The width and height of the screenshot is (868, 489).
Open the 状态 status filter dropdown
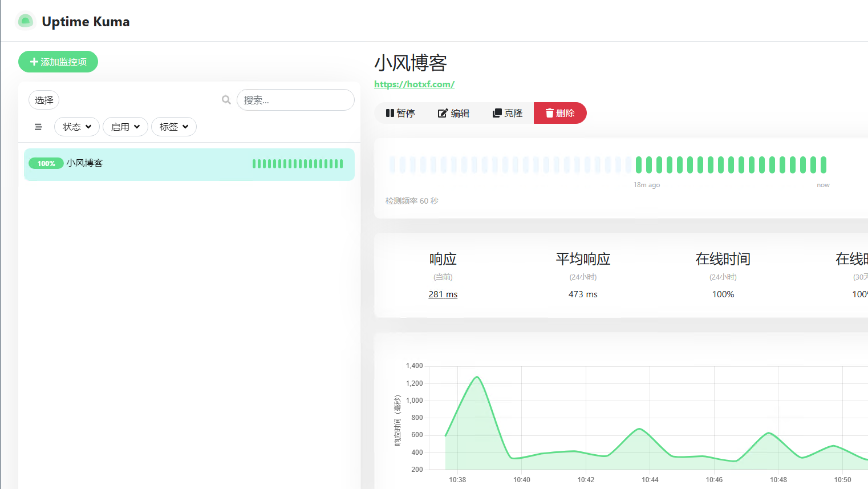point(76,127)
